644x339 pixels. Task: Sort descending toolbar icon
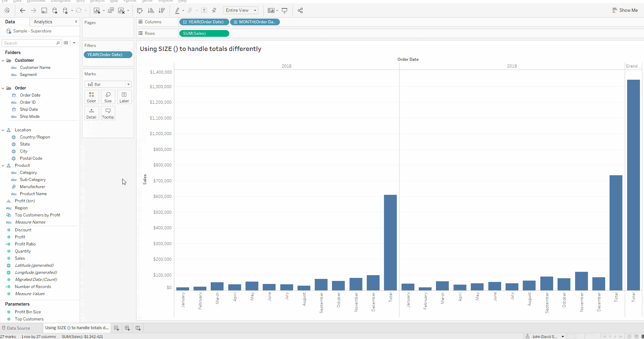(x=162, y=10)
